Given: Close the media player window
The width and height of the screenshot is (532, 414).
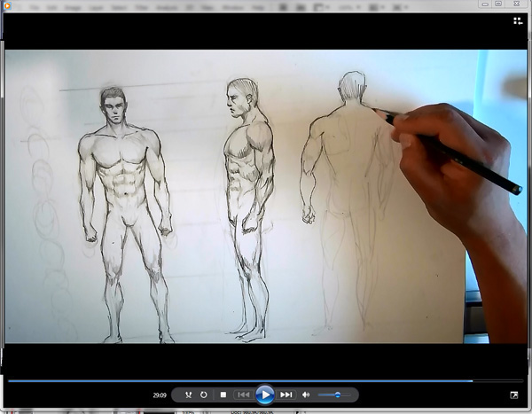Looking at the screenshot, I should pyautogui.click(x=516, y=4).
